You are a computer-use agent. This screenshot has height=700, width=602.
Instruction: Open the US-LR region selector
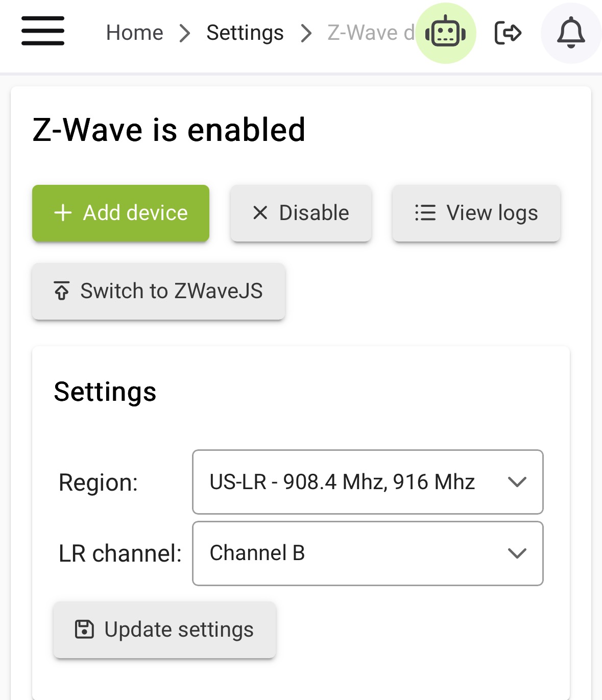tap(368, 482)
